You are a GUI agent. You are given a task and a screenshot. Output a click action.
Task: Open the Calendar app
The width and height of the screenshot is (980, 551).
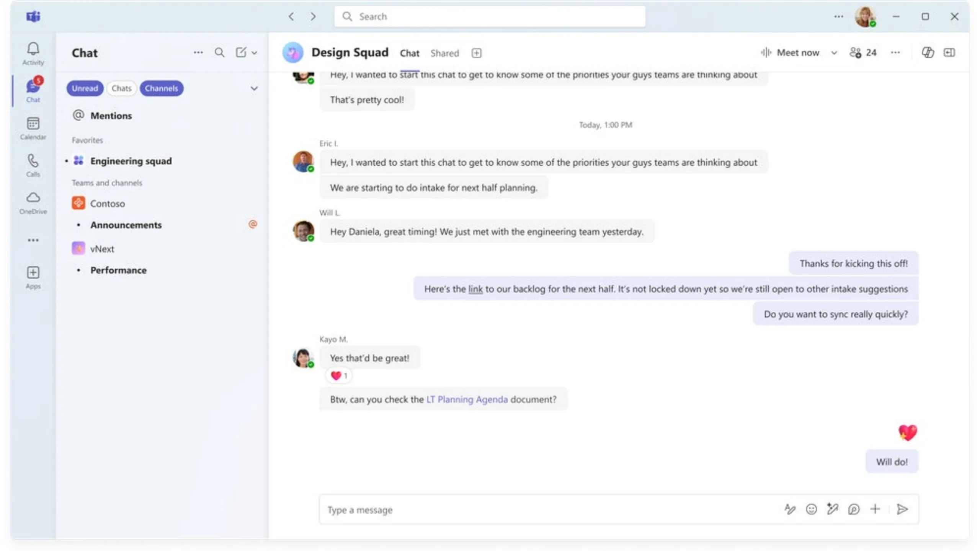tap(33, 128)
